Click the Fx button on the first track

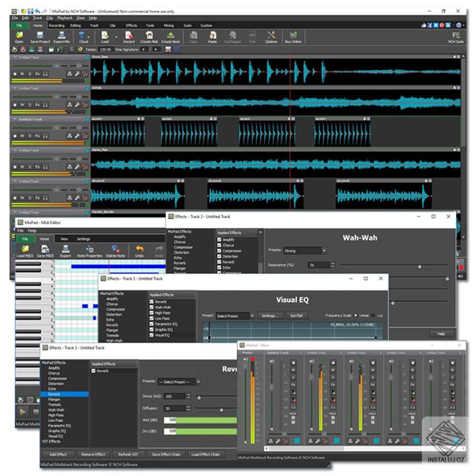click(x=37, y=74)
